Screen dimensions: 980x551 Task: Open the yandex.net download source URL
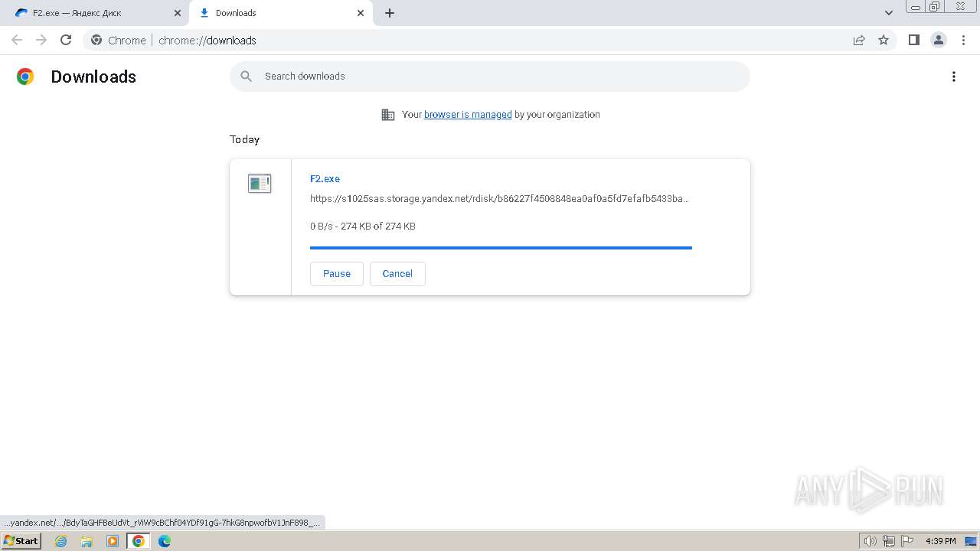(x=499, y=198)
